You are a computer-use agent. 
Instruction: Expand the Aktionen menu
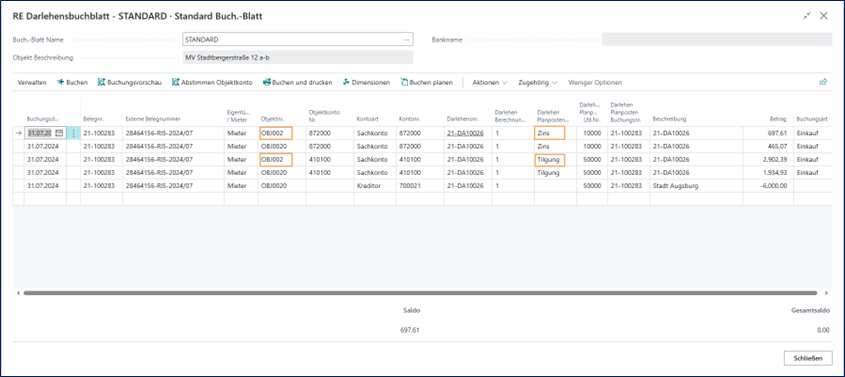(490, 82)
